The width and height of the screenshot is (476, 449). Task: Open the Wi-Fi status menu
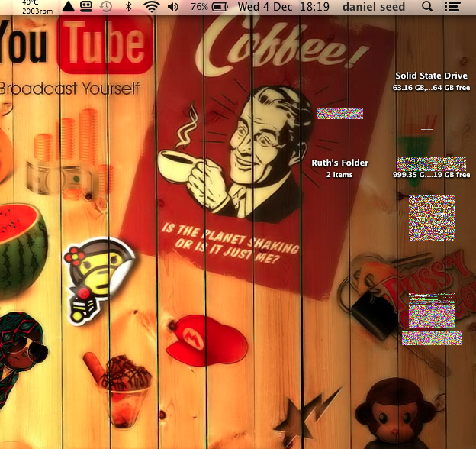[152, 6]
